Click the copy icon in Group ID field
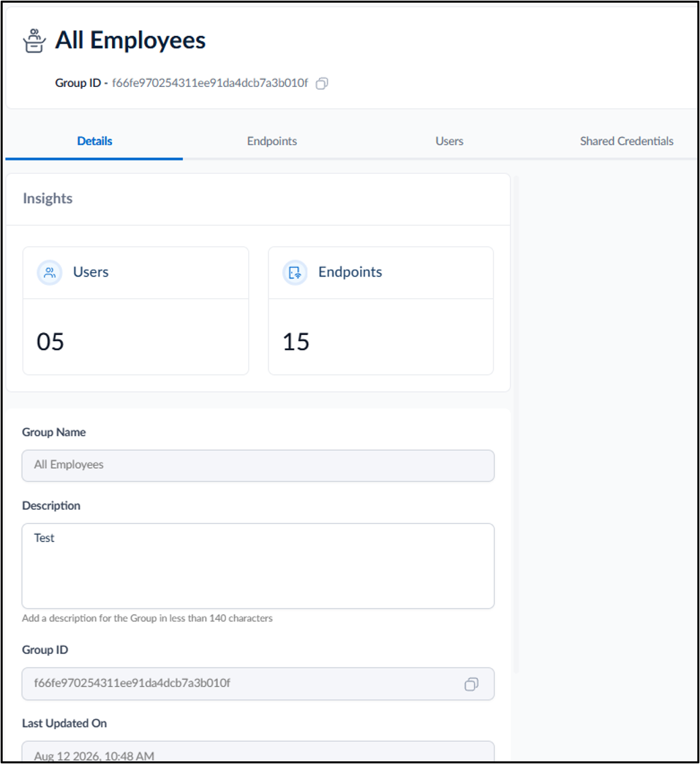Screen dimensions: 700x764 coord(471,684)
